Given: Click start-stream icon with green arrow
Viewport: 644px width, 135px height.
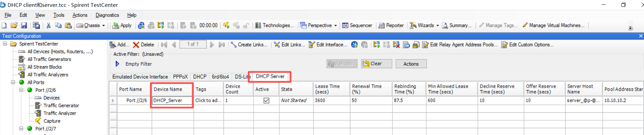Looking at the screenshot, I should tap(376, 45).
